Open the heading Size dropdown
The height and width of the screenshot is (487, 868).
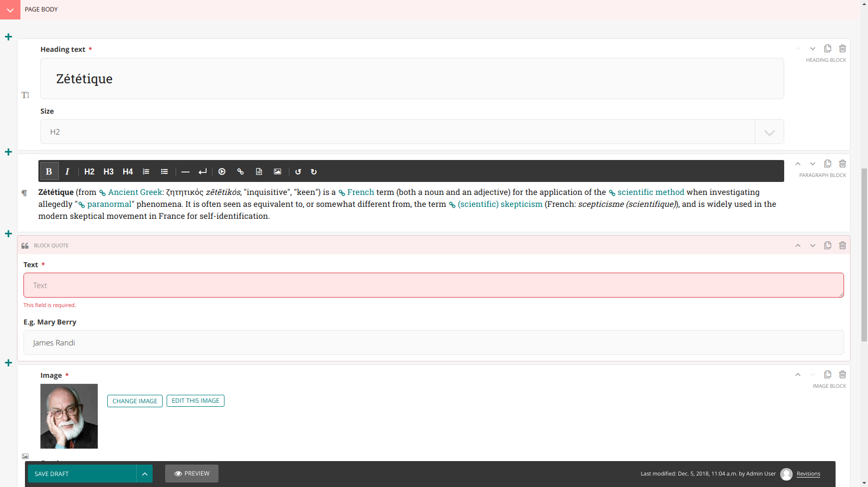coord(769,132)
